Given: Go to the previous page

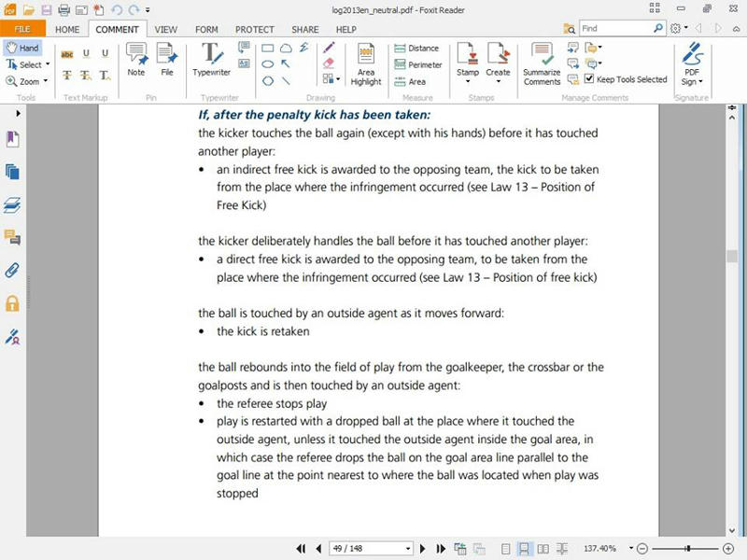Looking at the screenshot, I should point(318,549).
